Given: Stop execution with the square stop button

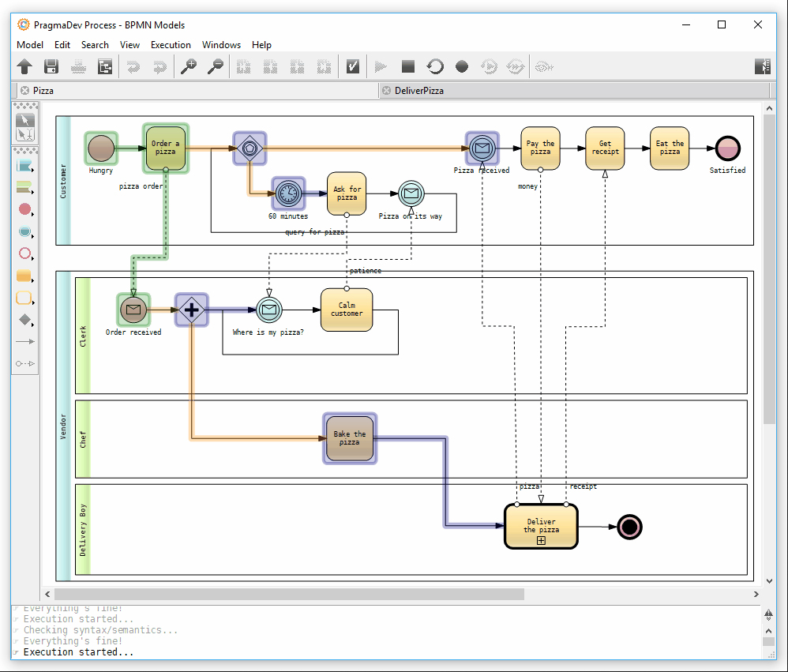Looking at the screenshot, I should [x=407, y=67].
